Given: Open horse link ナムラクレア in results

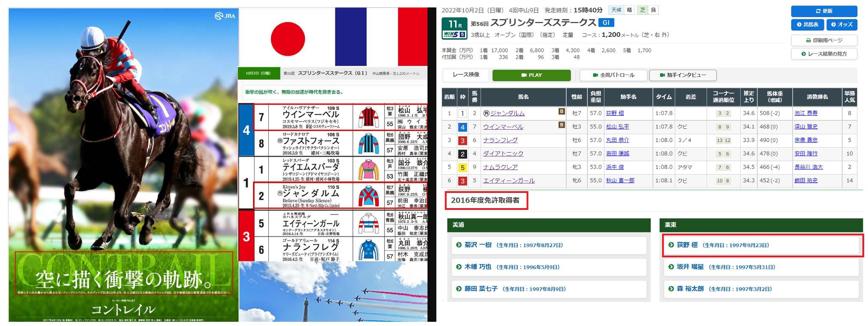Looking at the screenshot, I should tap(500, 167).
